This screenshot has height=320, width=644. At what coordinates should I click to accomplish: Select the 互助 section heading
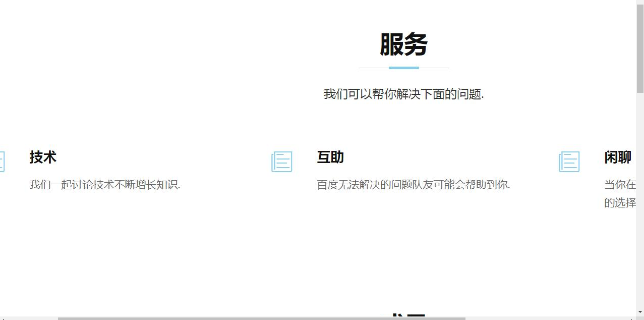pos(329,157)
